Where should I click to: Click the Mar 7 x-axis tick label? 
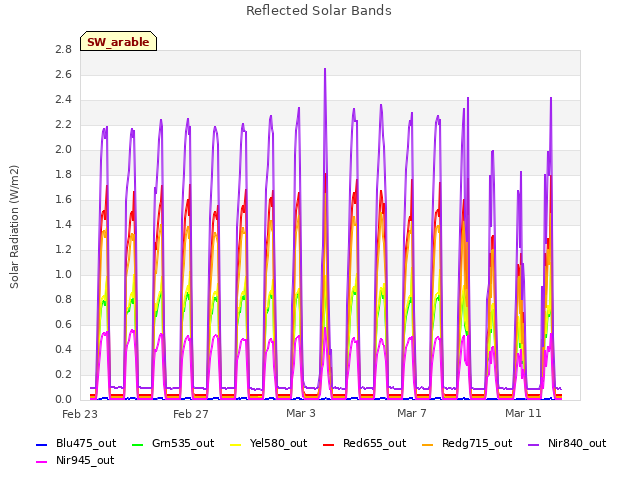(412, 413)
